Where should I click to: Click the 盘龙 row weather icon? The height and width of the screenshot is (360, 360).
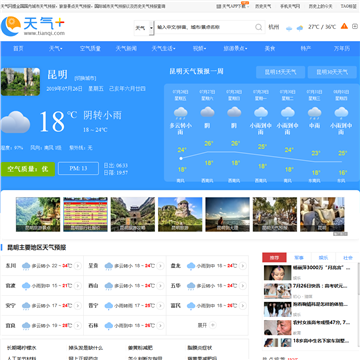pyautogui.click(x=191, y=266)
